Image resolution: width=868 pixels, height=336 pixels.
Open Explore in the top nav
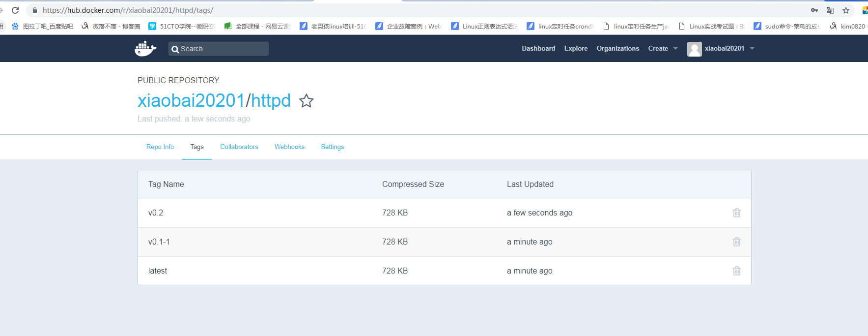click(x=576, y=49)
